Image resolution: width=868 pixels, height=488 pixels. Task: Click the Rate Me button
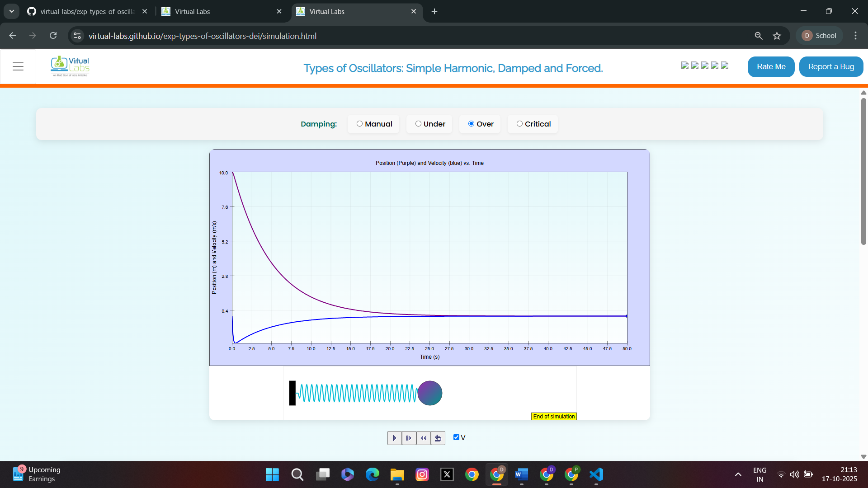pyautogui.click(x=771, y=67)
